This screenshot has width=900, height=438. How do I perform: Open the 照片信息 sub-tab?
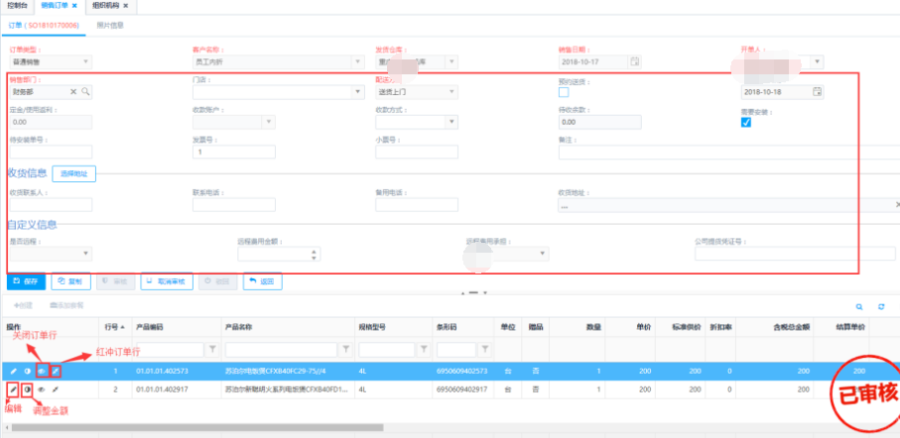110,24
